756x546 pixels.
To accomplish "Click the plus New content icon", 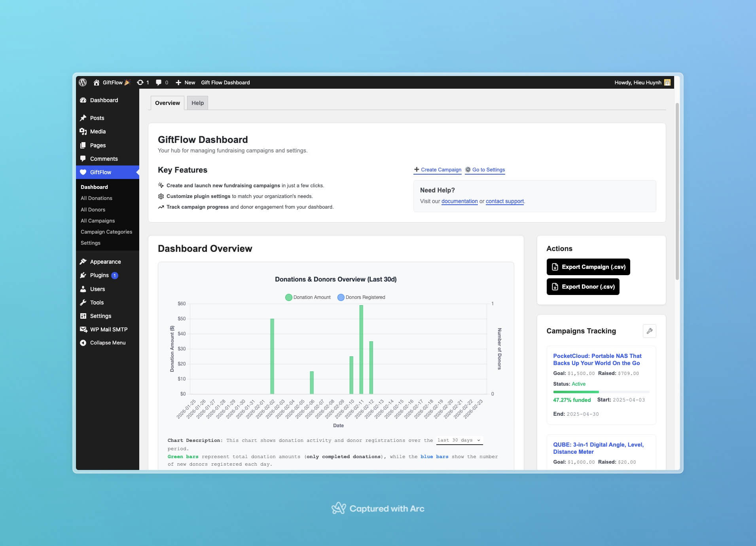I will pyautogui.click(x=178, y=82).
